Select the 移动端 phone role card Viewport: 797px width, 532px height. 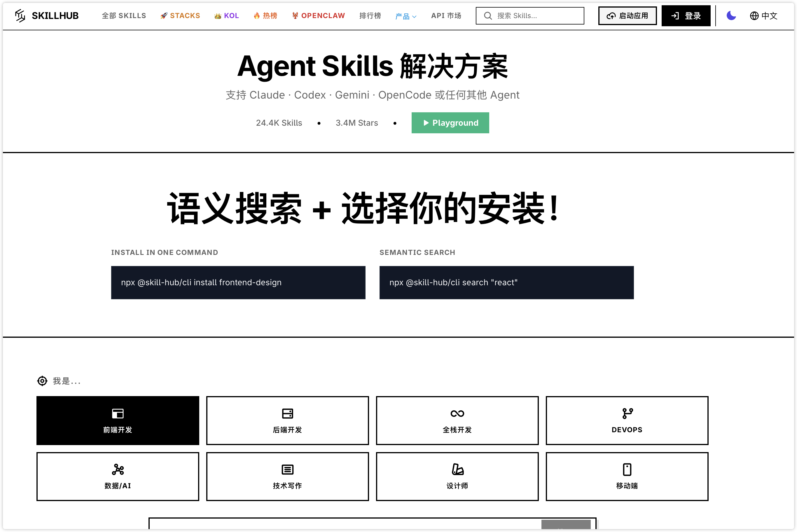tap(627, 476)
